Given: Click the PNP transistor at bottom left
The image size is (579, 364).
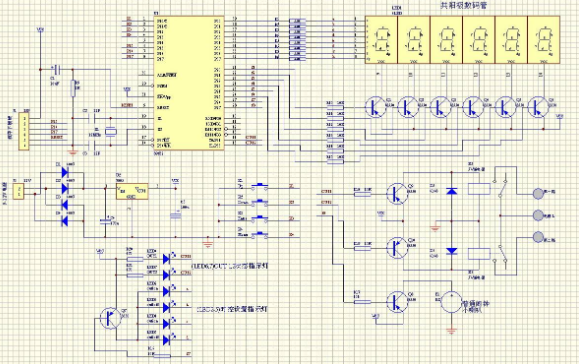Looking at the screenshot, I should (x=110, y=318).
